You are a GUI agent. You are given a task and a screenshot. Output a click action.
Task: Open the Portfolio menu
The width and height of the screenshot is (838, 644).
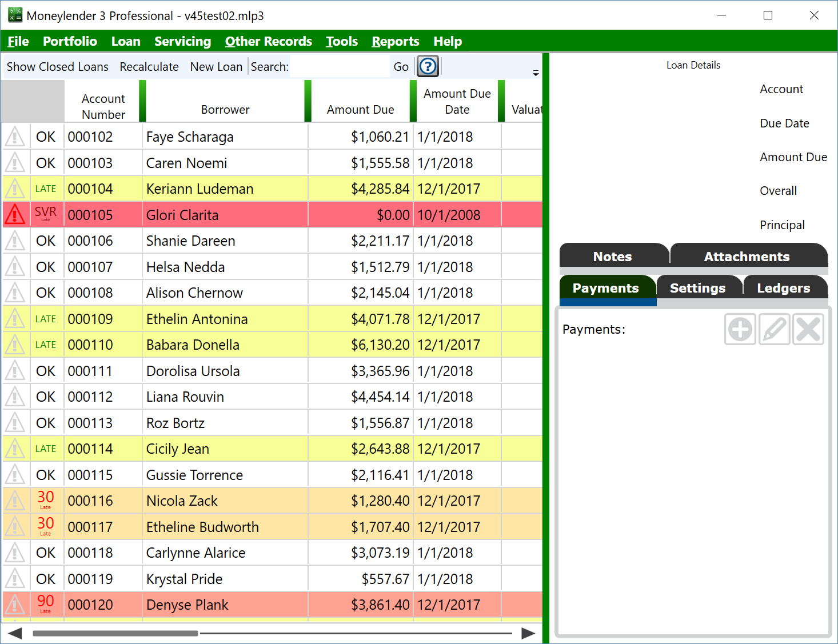point(70,41)
